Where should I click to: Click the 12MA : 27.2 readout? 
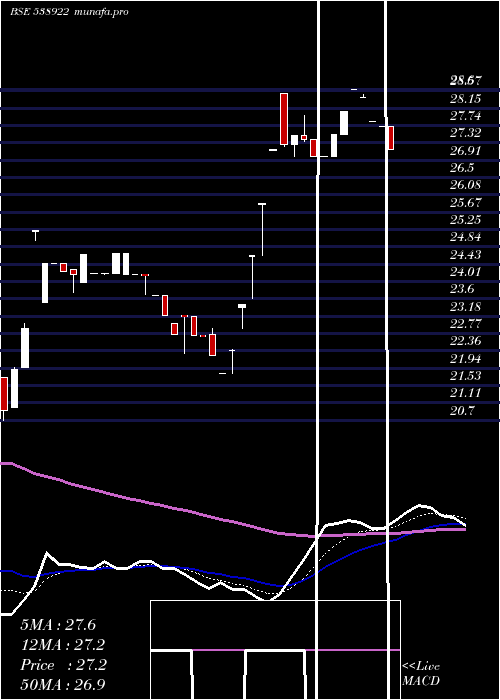pos(63,645)
